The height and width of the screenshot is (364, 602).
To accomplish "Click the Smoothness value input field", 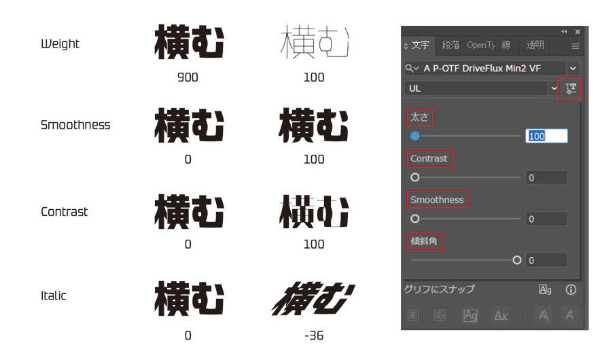I will point(546,219).
